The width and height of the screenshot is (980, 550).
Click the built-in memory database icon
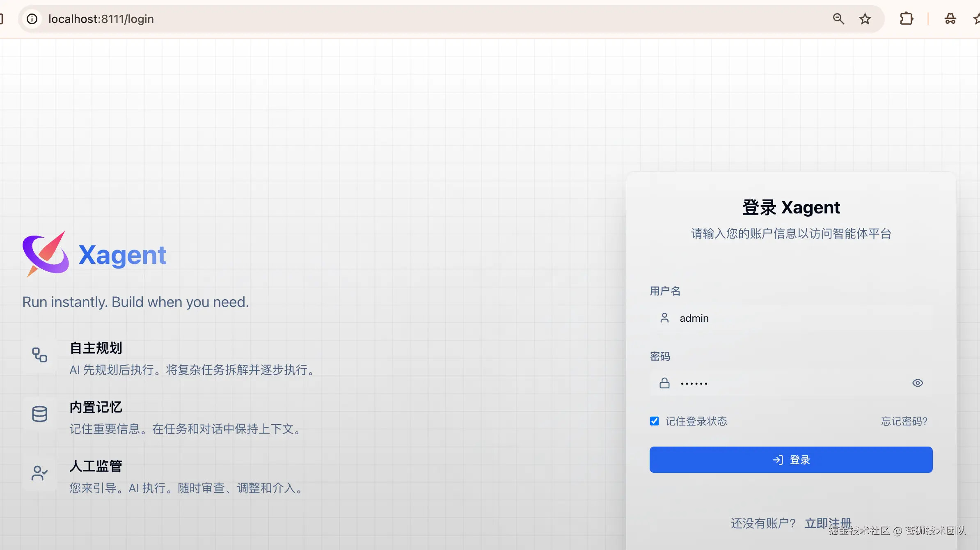click(39, 414)
